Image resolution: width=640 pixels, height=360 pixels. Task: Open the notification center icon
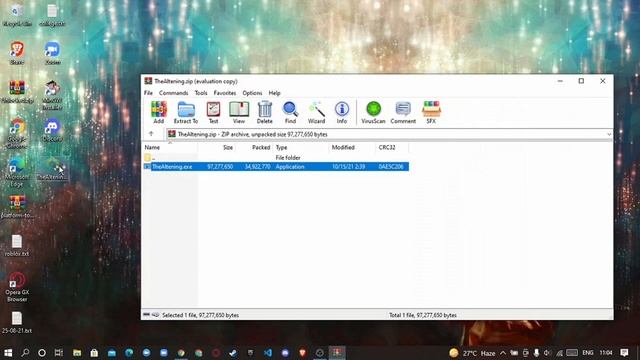[624, 353]
